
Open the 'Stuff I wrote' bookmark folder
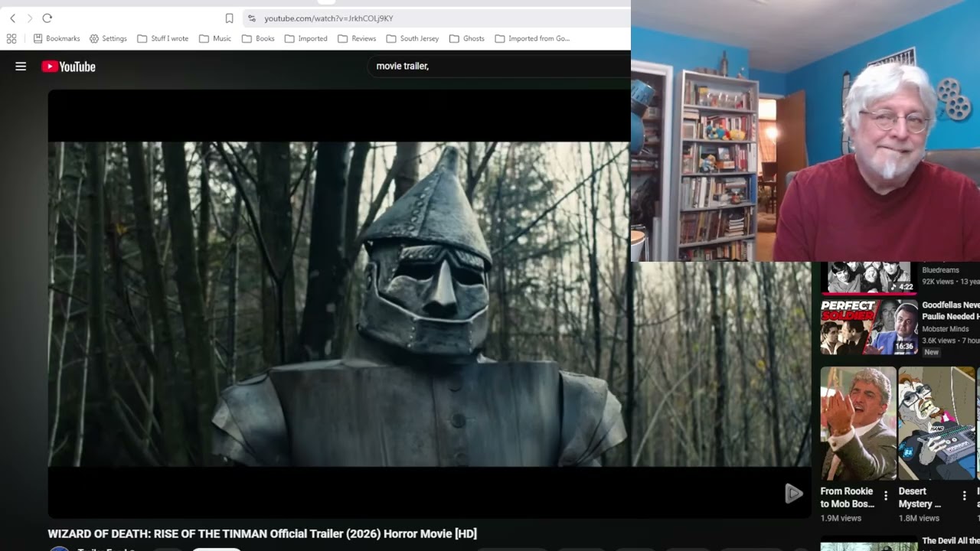162,38
